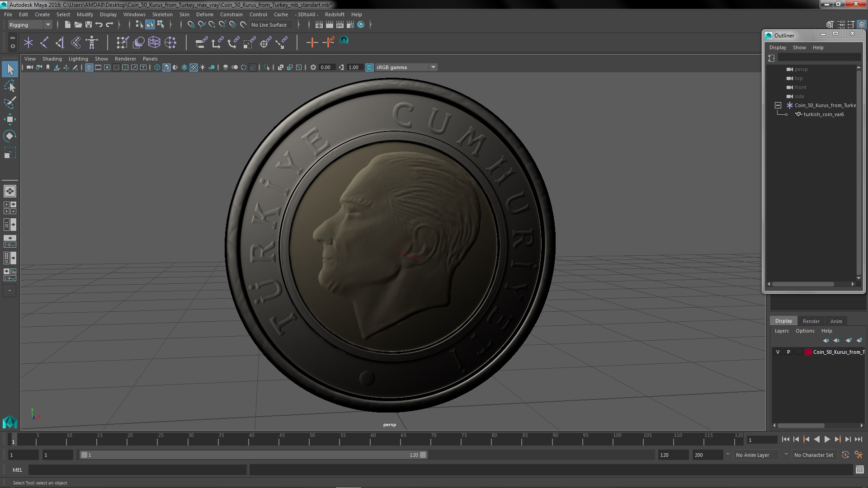Switch to the Render layer tab
Screen dimensions: 868x488
(811, 321)
